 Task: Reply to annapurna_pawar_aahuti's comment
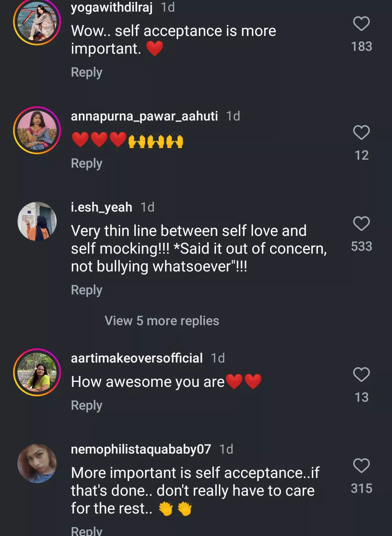86,163
